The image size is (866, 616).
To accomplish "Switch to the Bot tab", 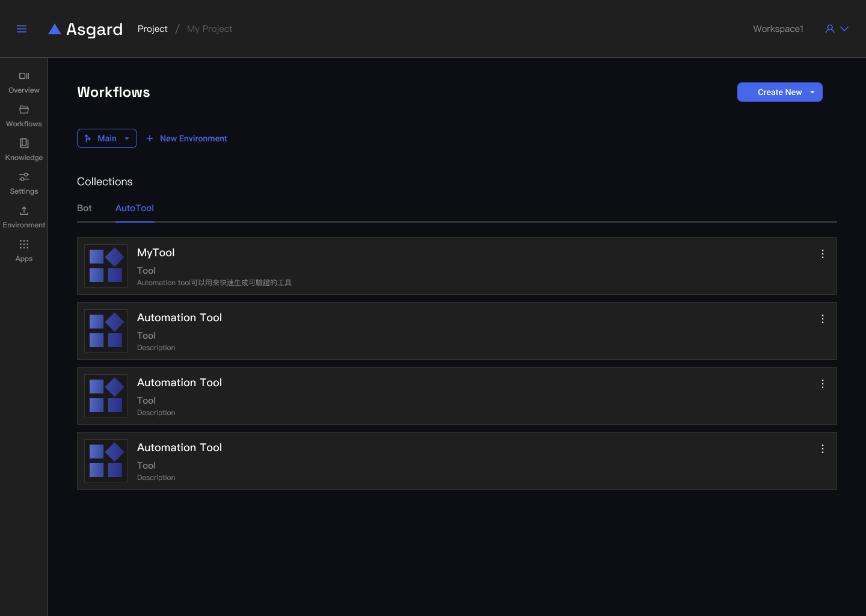I will coord(84,208).
